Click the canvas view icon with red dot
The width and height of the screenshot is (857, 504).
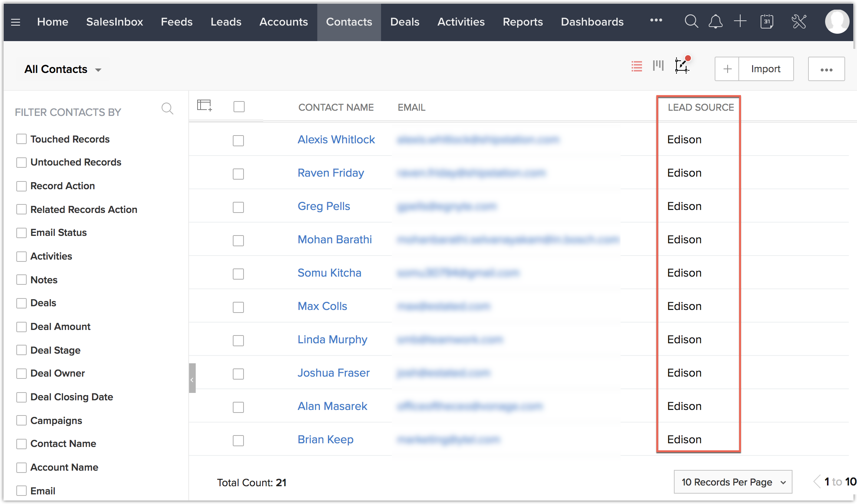[x=681, y=66]
